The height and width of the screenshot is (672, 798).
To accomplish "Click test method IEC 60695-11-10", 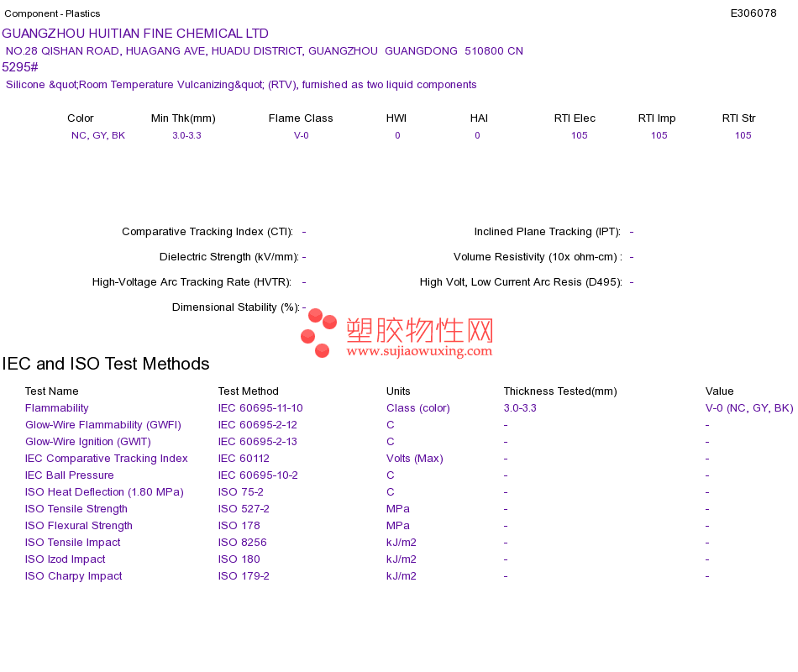I will 260,407.
